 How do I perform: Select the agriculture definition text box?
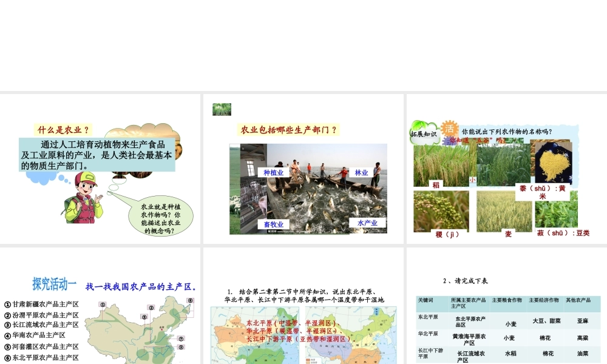[97, 155]
